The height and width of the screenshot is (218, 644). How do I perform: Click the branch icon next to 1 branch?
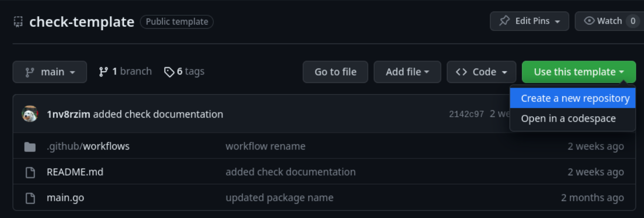tap(103, 72)
